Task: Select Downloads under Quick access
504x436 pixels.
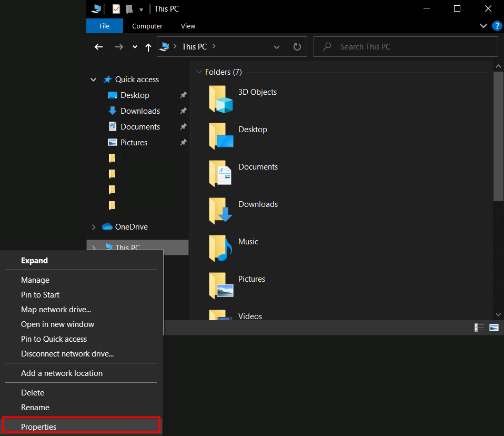Action: point(140,111)
